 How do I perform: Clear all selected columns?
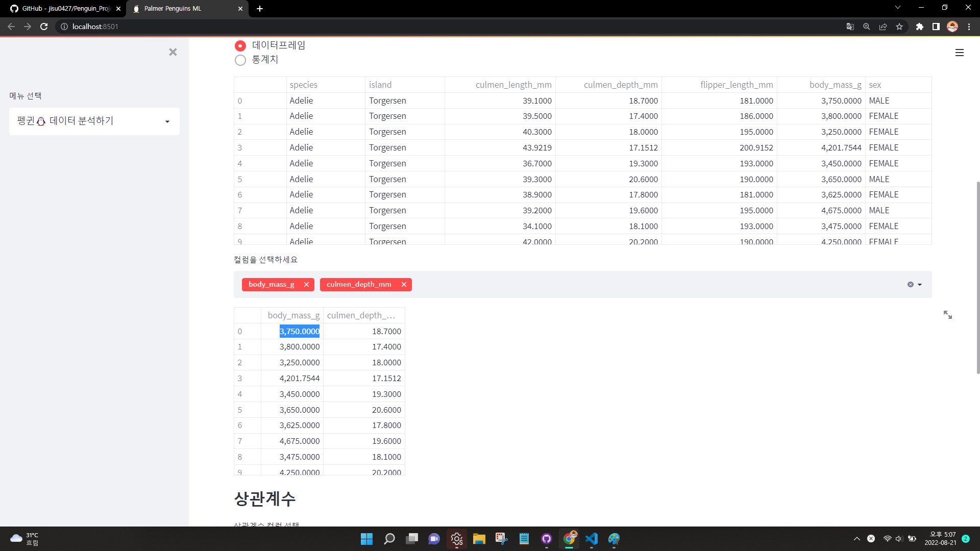(x=910, y=285)
